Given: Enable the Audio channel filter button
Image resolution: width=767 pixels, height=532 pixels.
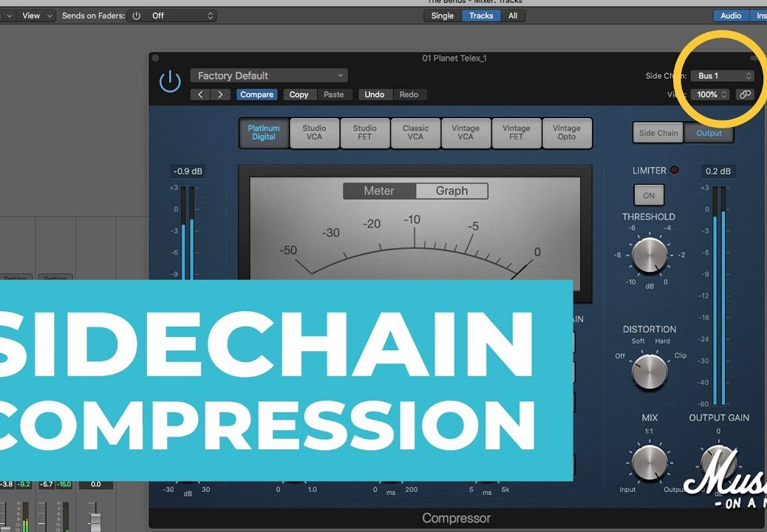Looking at the screenshot, I should click(x=731, y=16).
